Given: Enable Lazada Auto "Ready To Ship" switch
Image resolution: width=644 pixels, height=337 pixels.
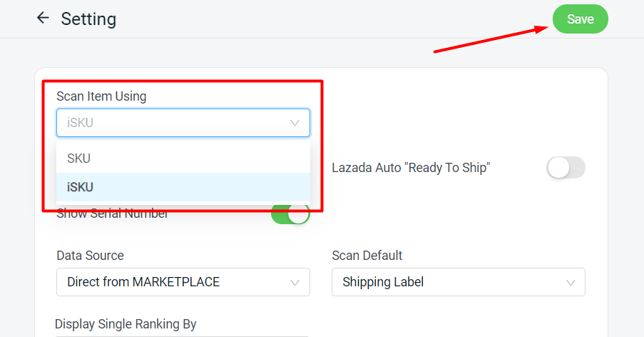Looking at the screenshot, I should tap(565, 168).
